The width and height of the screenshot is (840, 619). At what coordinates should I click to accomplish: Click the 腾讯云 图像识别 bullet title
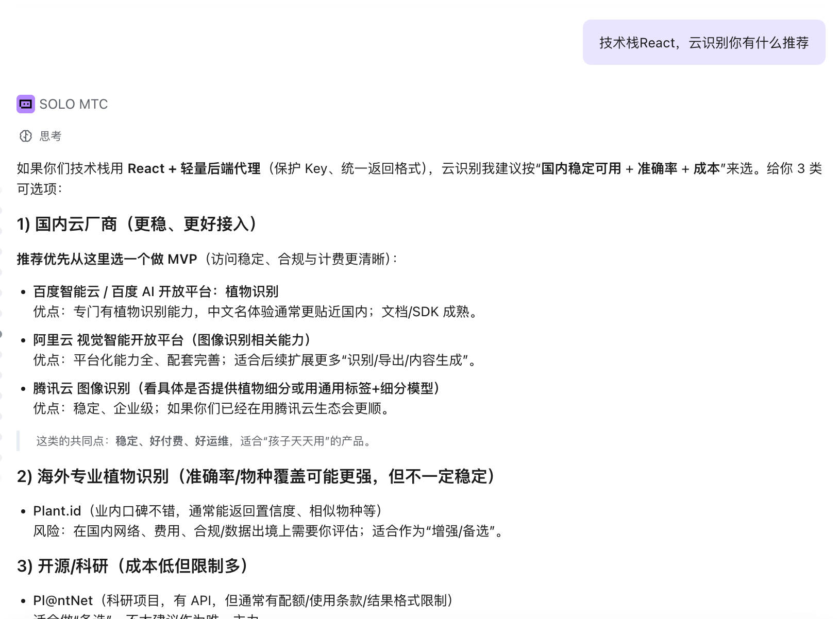(x=236, y=388)
